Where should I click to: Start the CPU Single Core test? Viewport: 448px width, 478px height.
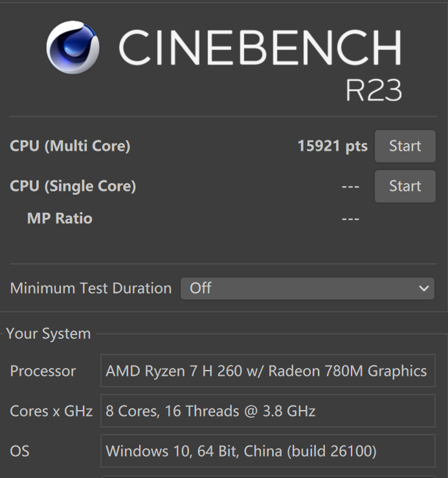405,186
